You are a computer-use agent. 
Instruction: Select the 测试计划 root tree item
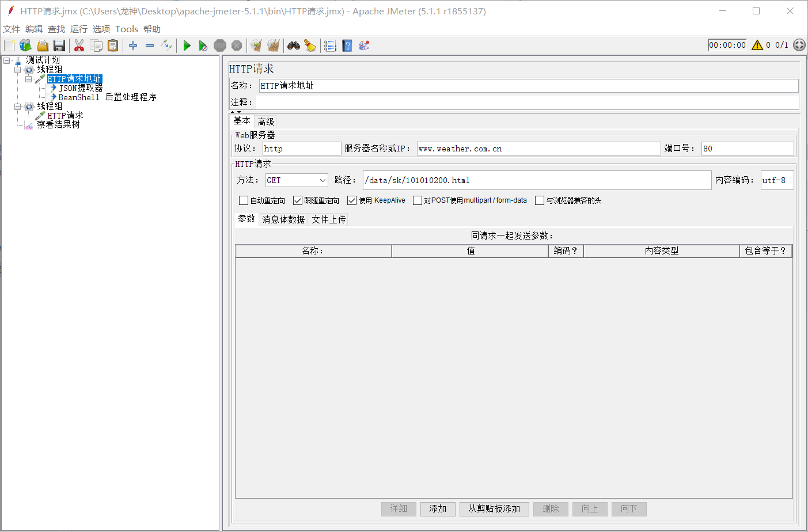[43, 60]
